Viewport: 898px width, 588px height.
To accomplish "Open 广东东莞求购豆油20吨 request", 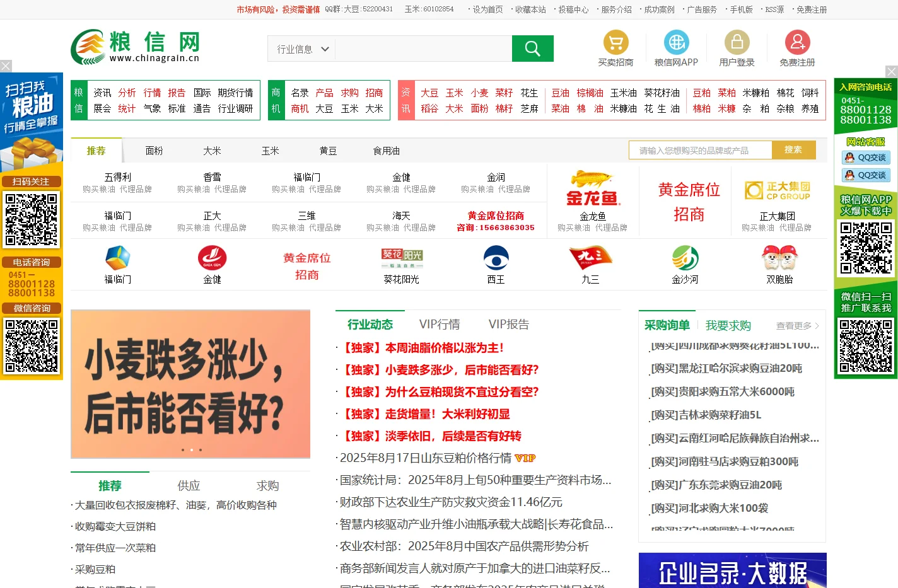I will tap(716, 485).
